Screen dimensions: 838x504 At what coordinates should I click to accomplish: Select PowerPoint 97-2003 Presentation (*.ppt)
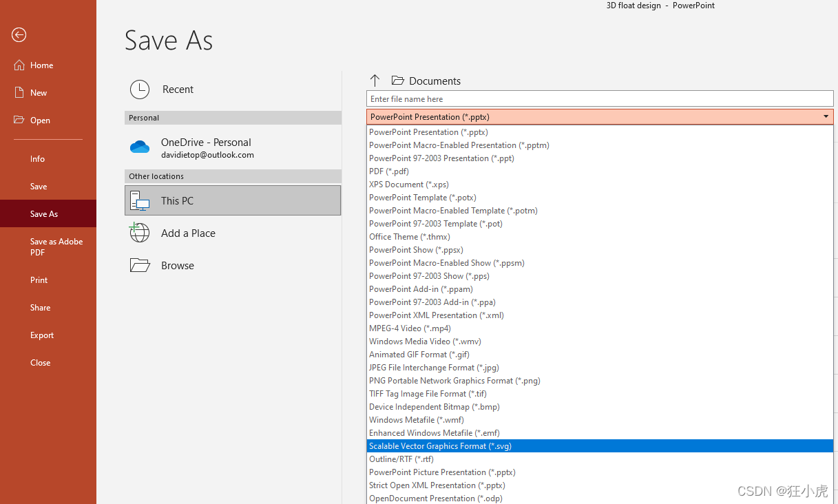tap(600, 158)
